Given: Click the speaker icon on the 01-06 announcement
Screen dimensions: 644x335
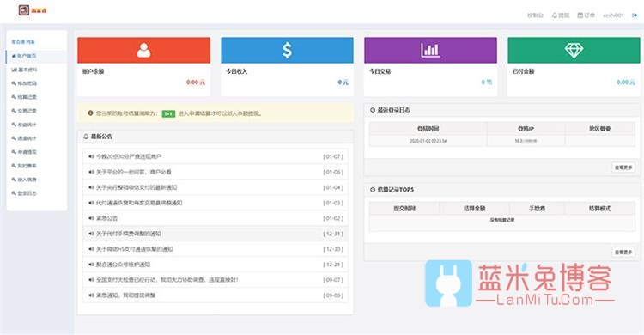Looking at the screenshot, I should click(x=91, y=172).
